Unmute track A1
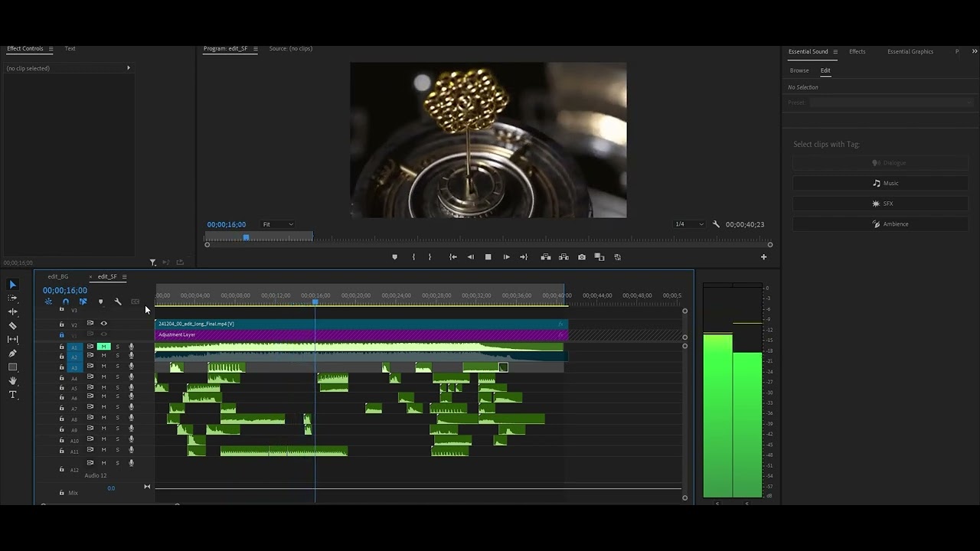 pyautogui.click(x=103, y=347)
